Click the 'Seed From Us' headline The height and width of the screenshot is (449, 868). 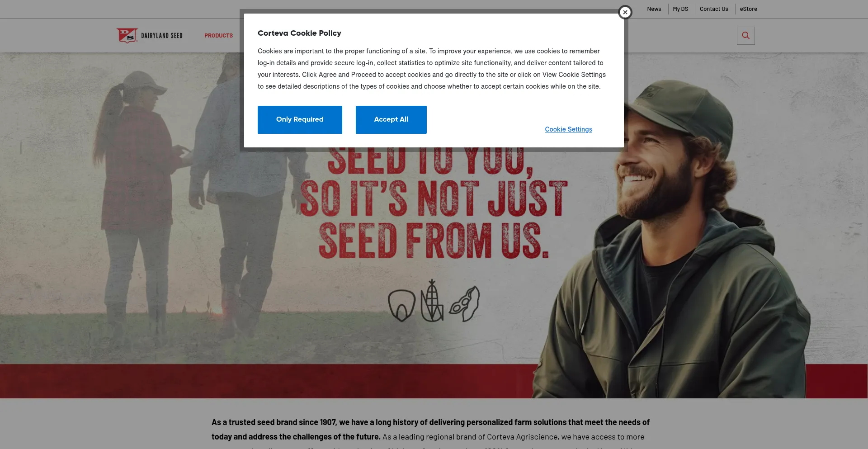(434, 241)
